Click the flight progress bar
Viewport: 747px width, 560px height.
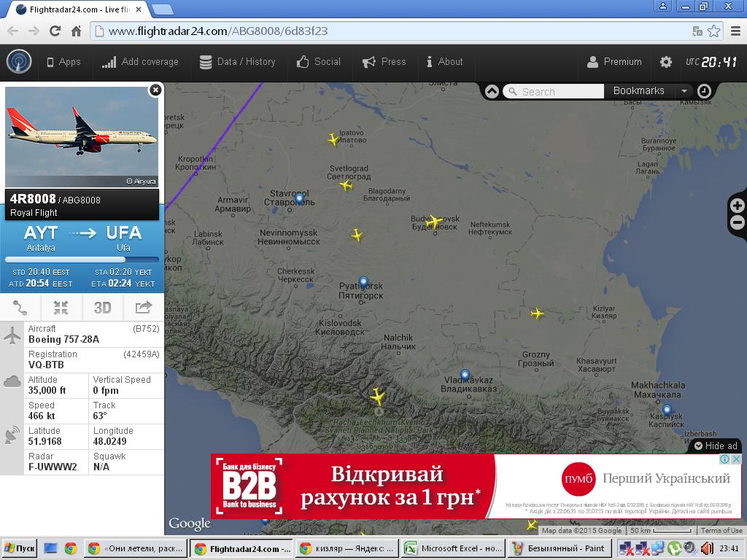[82, 260]
